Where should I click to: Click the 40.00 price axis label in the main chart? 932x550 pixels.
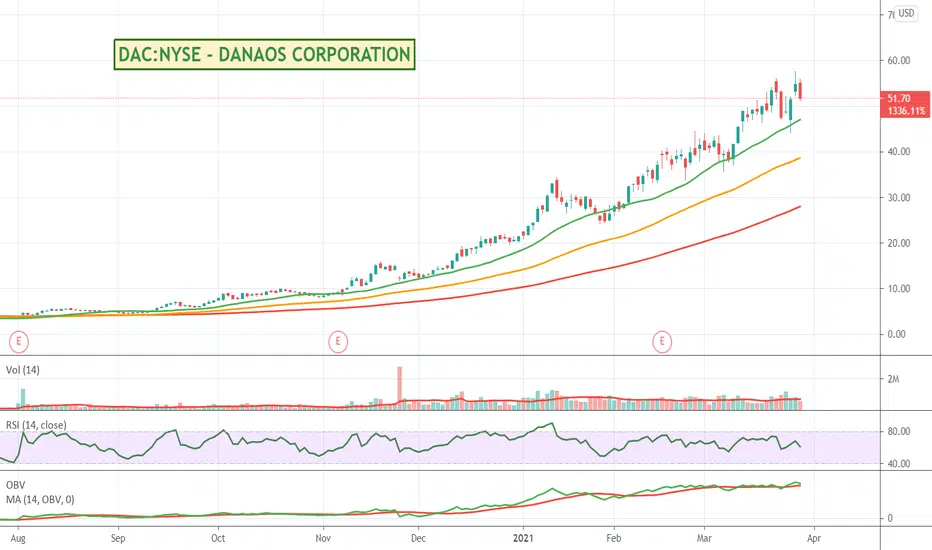[x=899, y=152]
